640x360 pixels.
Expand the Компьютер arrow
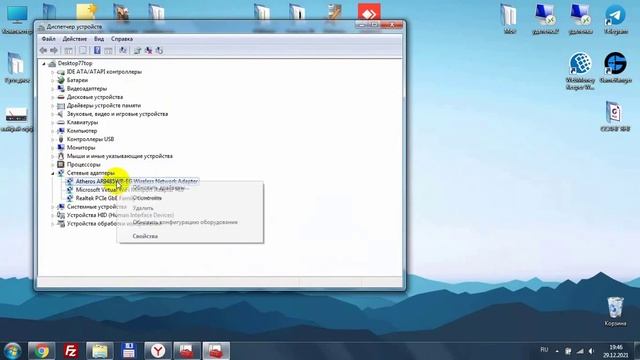(53, 131)
